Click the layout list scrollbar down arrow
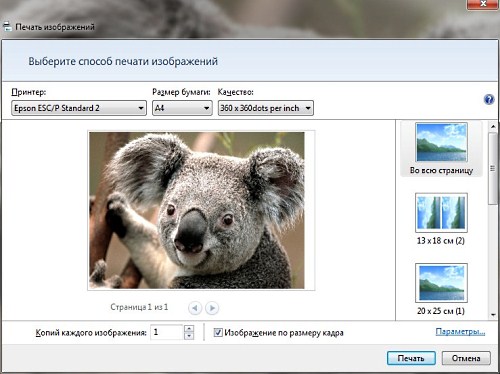This screenshot has height=374, width=500. click(x=493, y=315)
